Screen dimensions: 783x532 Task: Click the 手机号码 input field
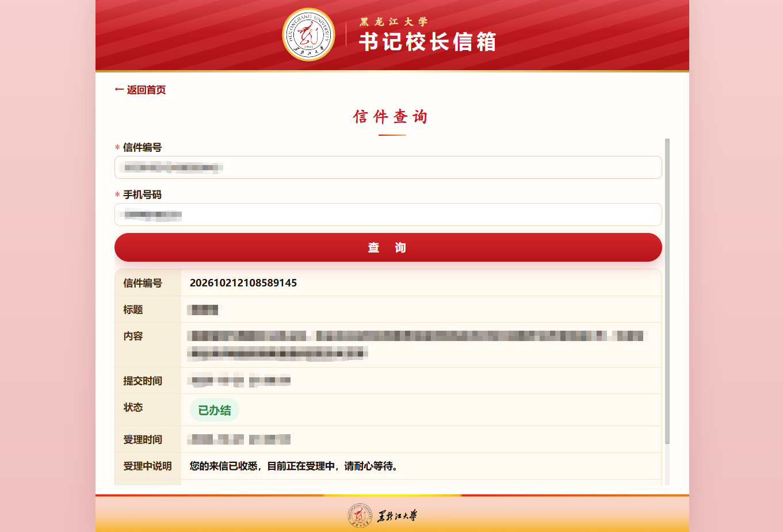coord(388,215)
